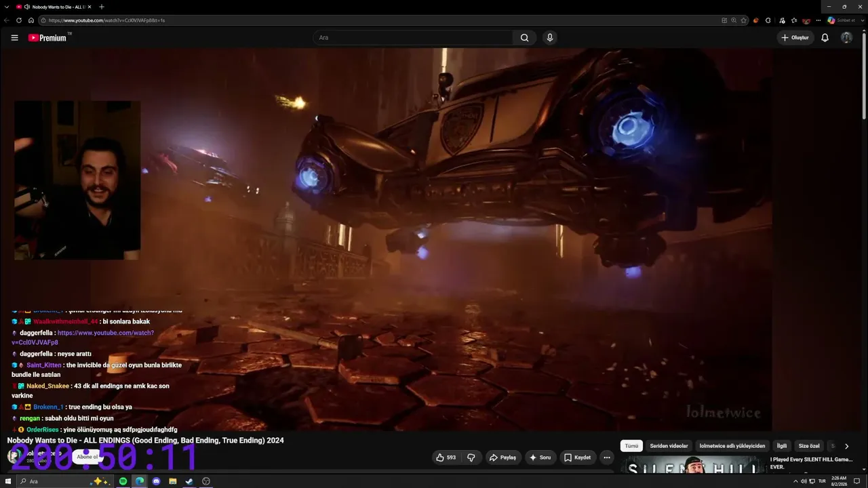This screenshot has height=488, width=868.
Task: Open the media music note toolbar icon
Action: coord(782,20)
